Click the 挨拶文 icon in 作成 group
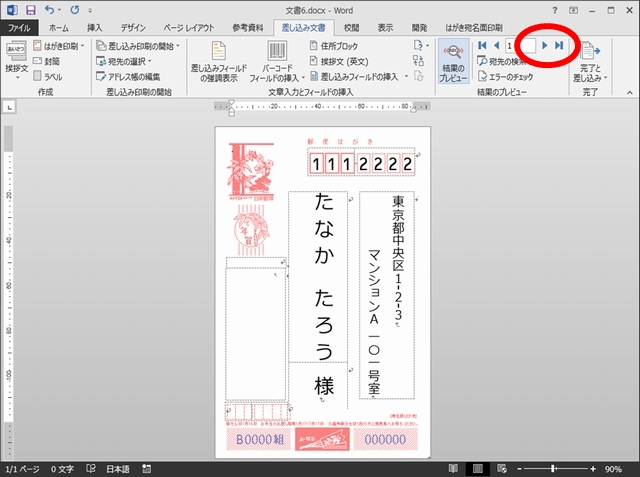640x477 pixels. pos(16,60)
